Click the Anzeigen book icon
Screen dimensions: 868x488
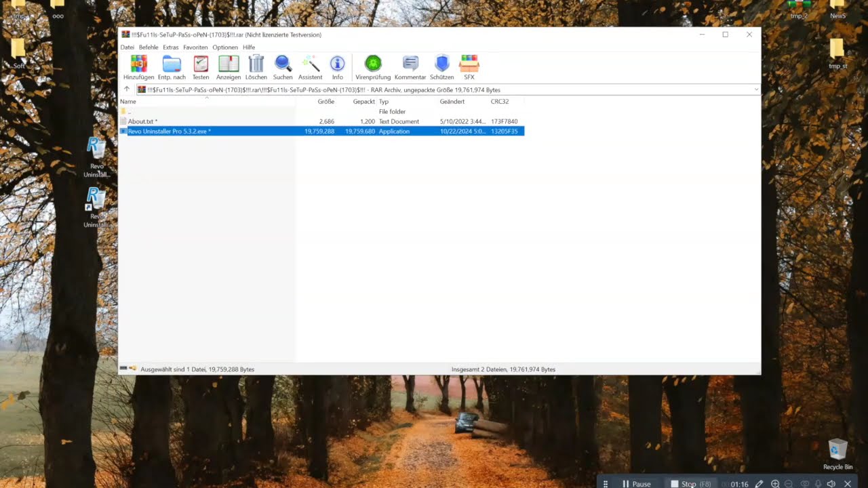(x=229, y=64)
